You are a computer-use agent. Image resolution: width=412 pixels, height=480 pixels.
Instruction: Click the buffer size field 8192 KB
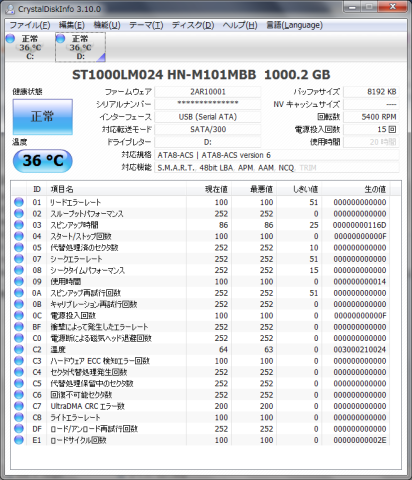coord(371,92)
